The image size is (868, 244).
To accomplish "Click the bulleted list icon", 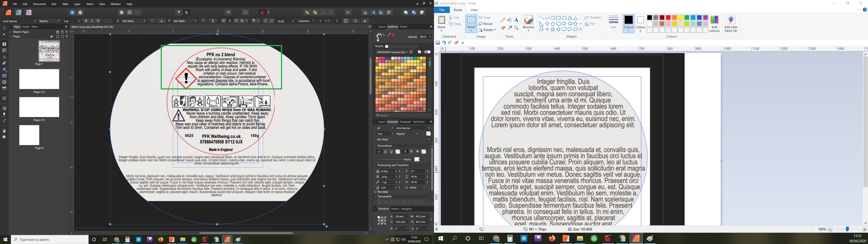I will pyautogui.click(x=266, y=21).
